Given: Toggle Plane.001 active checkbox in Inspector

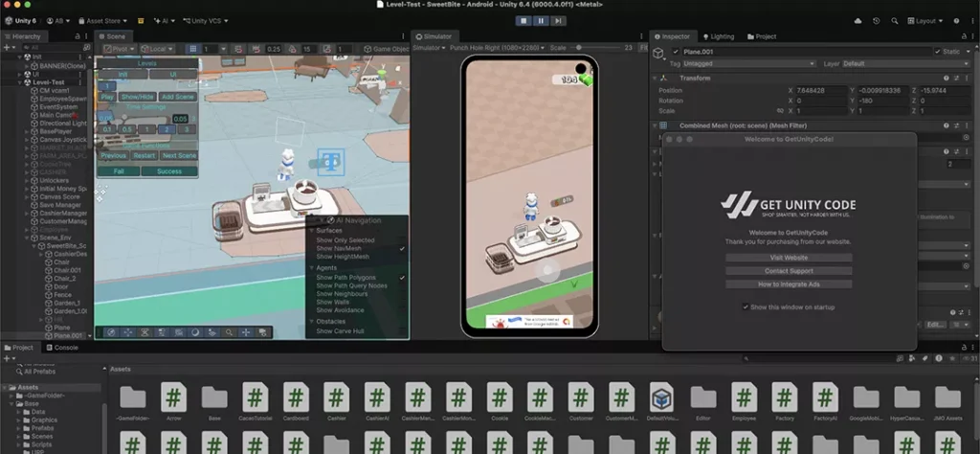Looking at the screenshot, I should (x=676, y=52).
